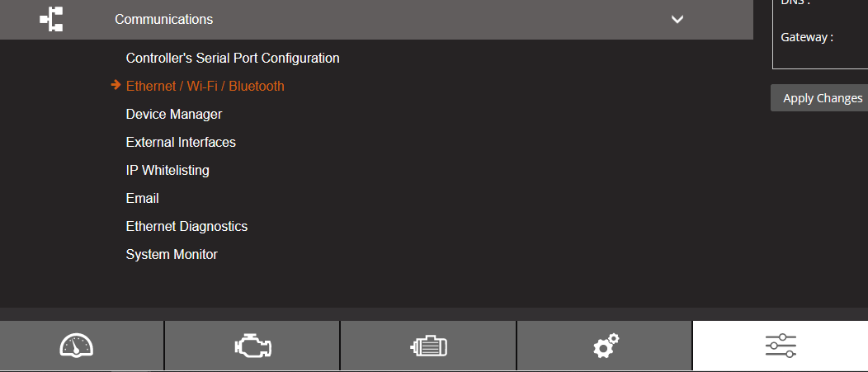The height and width of the screenshot is (372, 868).
Task: Open Controller's Serial Port Configuration
Action: (233, 59)
